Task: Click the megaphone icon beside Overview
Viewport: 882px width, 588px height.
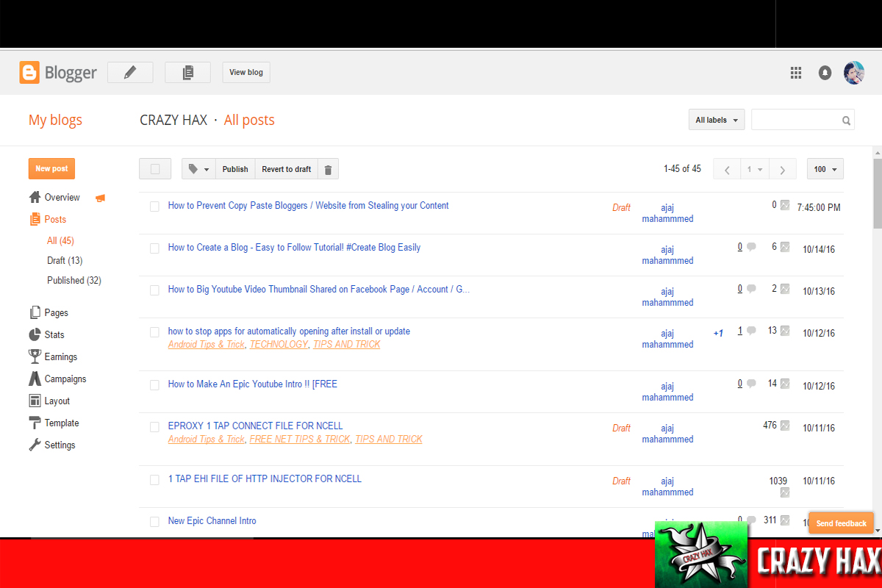Action: click(x=100, y=198)
